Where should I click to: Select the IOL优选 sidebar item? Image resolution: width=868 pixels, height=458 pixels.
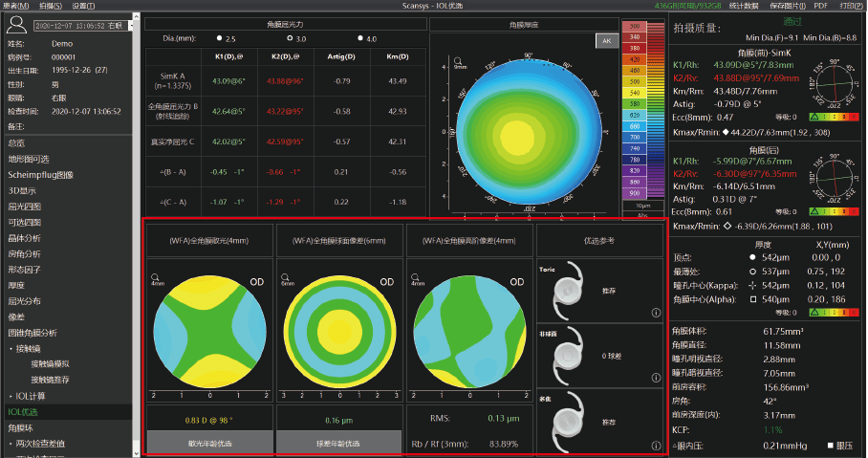coord(68,412)
